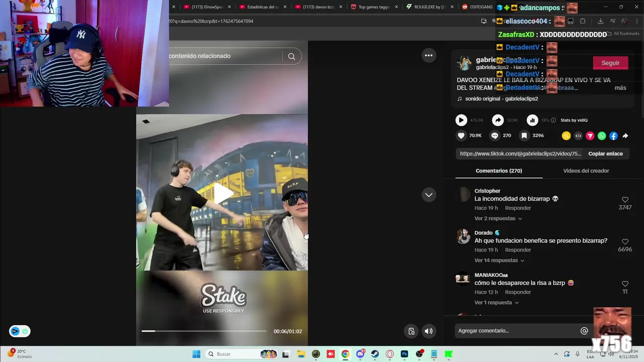Open weather widget 20°C Soleado
Image resolution: width=644 pixels, height=362 pixels.
click(19, 354)
